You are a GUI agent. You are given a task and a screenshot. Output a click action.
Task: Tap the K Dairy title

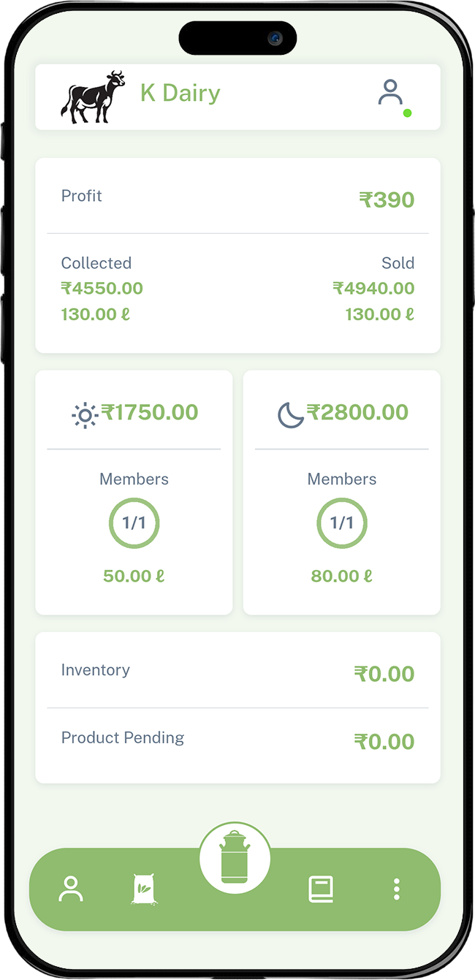click(x=180, y=94)
